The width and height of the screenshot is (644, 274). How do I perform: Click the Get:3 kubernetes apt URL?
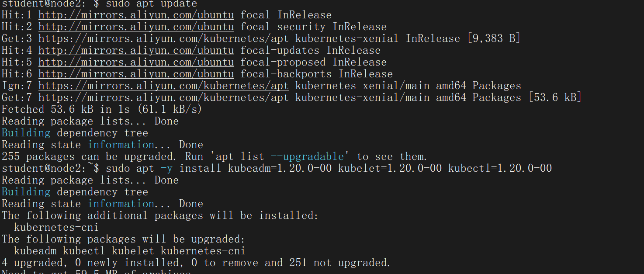pos(163,39)
